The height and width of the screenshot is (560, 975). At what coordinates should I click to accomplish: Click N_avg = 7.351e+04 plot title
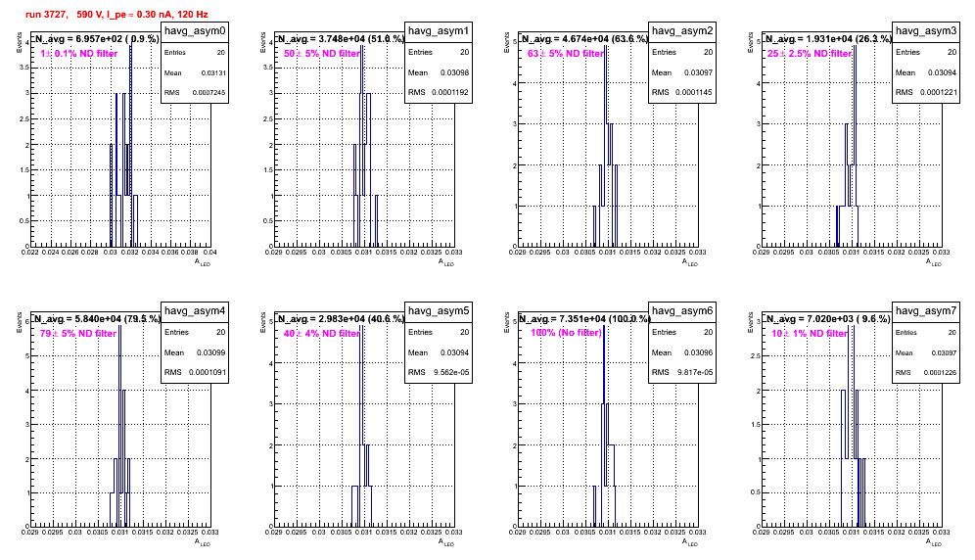click(x=584, y=319)
